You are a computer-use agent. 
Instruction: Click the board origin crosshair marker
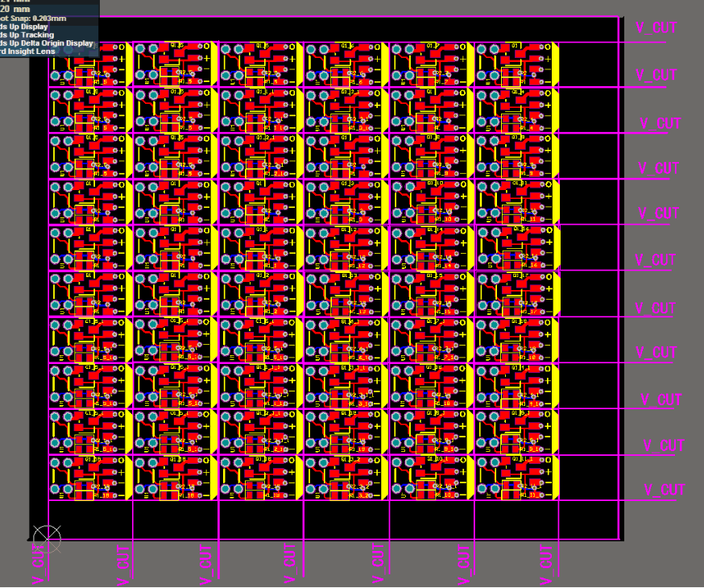pos(46,537)
